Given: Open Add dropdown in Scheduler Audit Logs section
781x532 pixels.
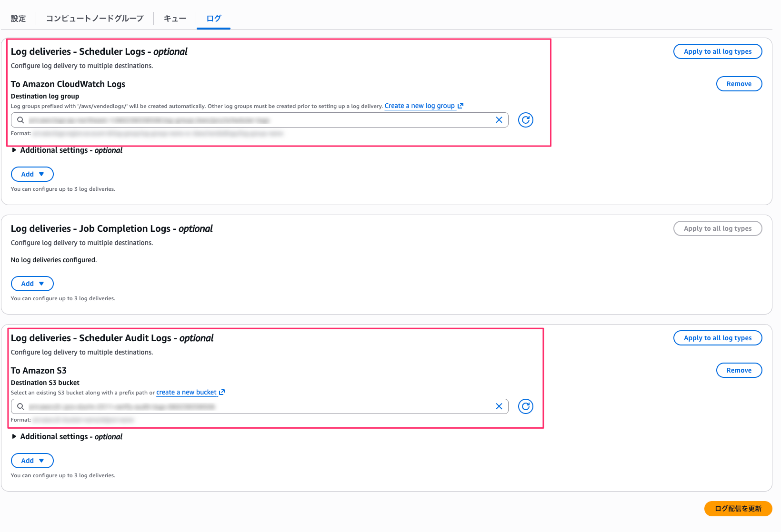Looking at the screenshot, I should (x=32, y=461).
